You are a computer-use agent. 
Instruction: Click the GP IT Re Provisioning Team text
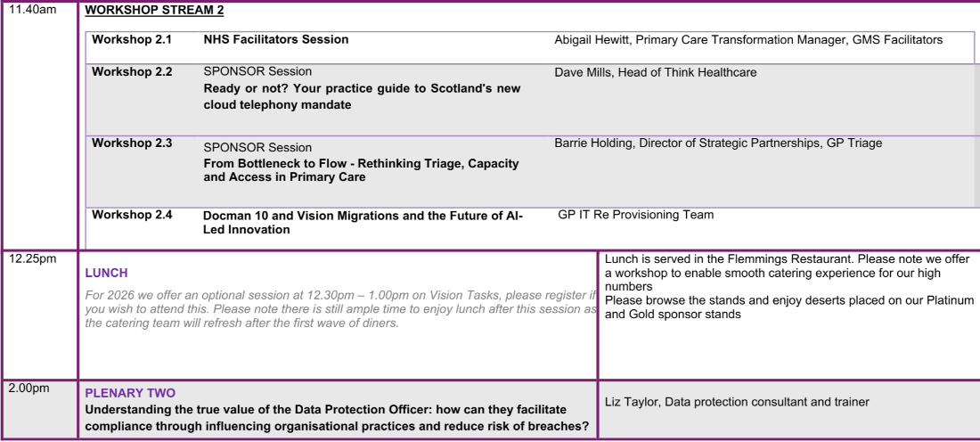click(635, 215)
